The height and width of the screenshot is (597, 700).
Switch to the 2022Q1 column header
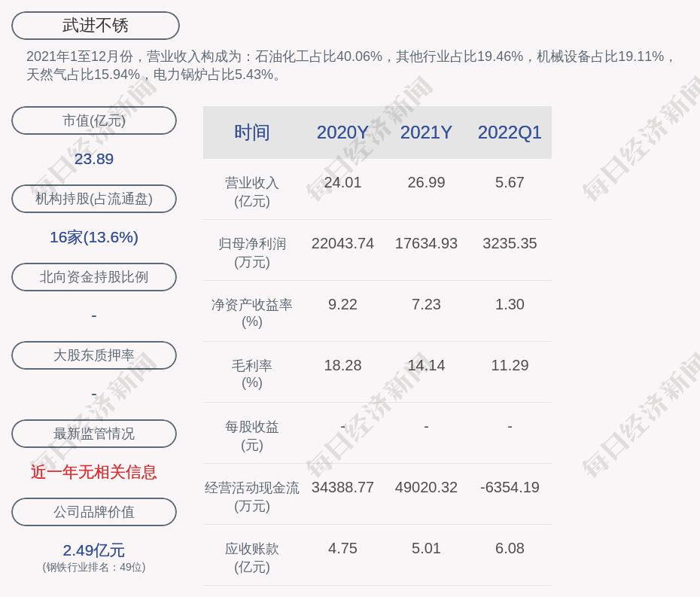point(510,132)
